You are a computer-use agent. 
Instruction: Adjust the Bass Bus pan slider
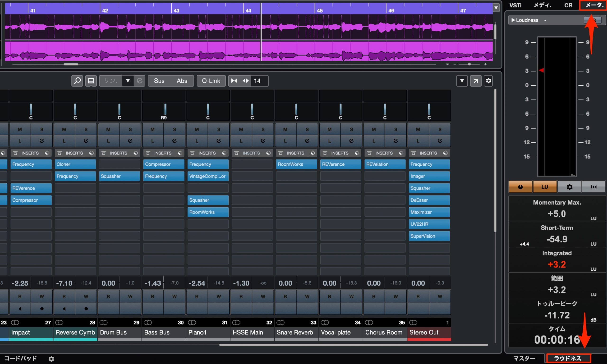pos(165,109)
